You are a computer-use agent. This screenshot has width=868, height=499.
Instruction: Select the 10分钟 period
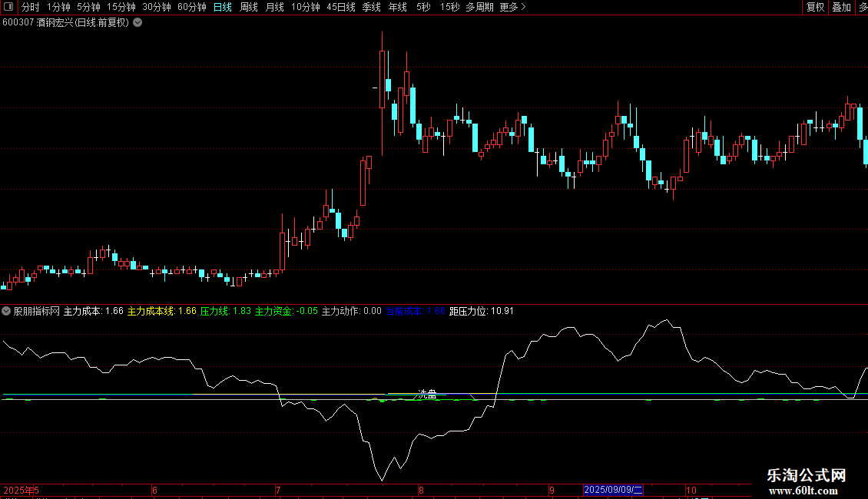tap(306, 7)
